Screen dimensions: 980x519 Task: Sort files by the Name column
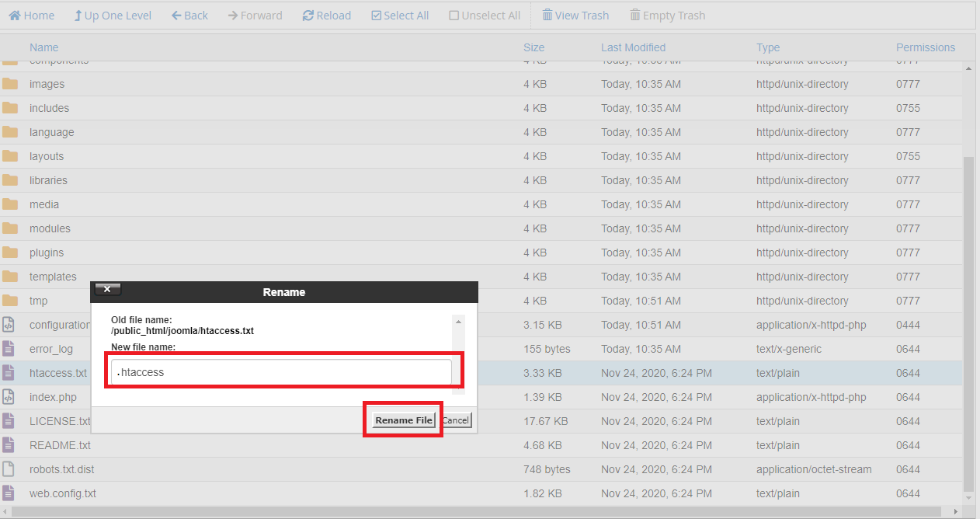click(x=43, y=47)
